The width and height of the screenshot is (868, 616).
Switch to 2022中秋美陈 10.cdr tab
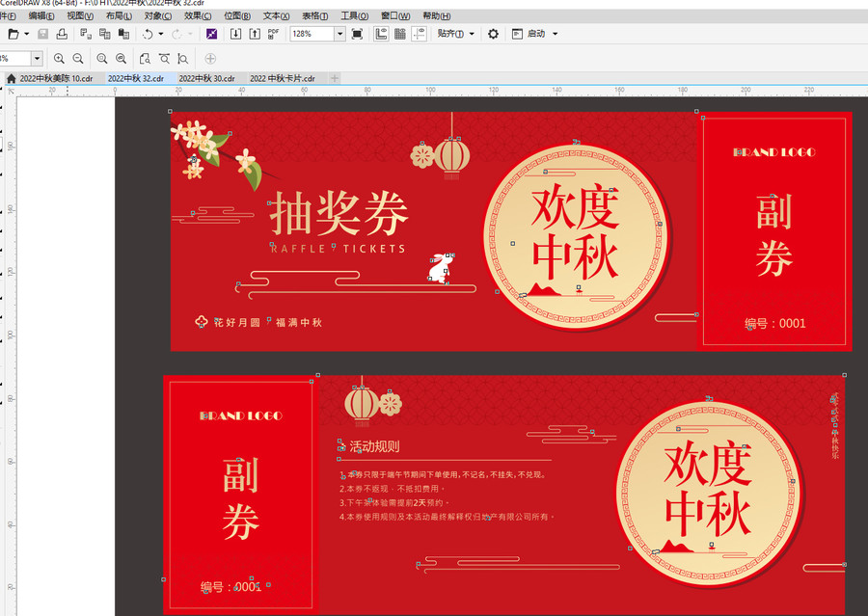[56, 79]
